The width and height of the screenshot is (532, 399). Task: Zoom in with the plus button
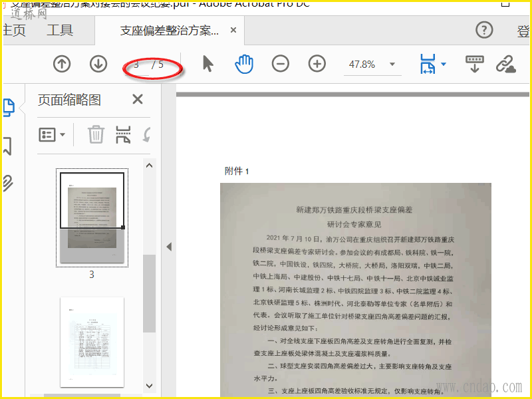[317, 64]
